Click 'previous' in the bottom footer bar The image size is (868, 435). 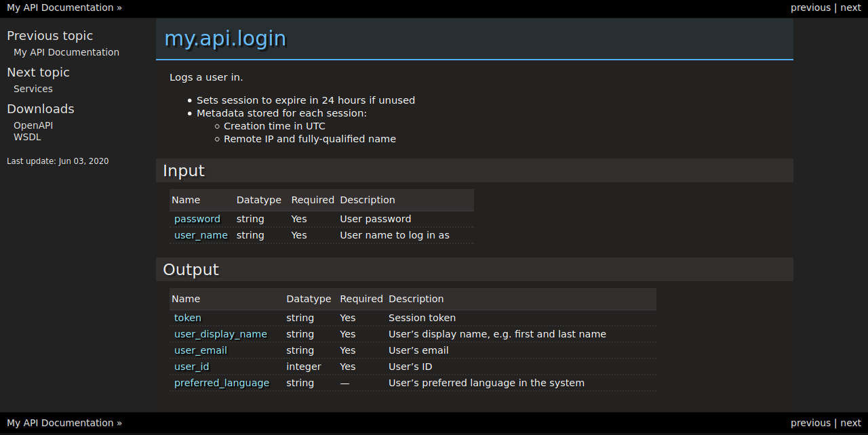(810, 423)
